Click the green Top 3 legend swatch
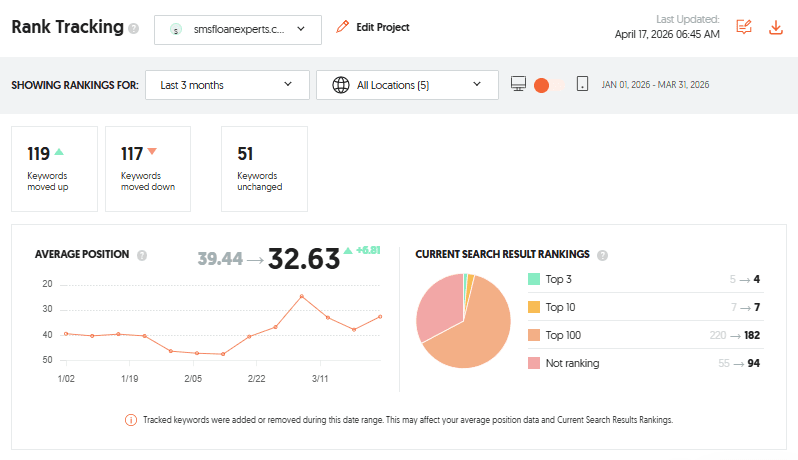The width and height of the screenshot is (798, 460). tap(534, 279)
